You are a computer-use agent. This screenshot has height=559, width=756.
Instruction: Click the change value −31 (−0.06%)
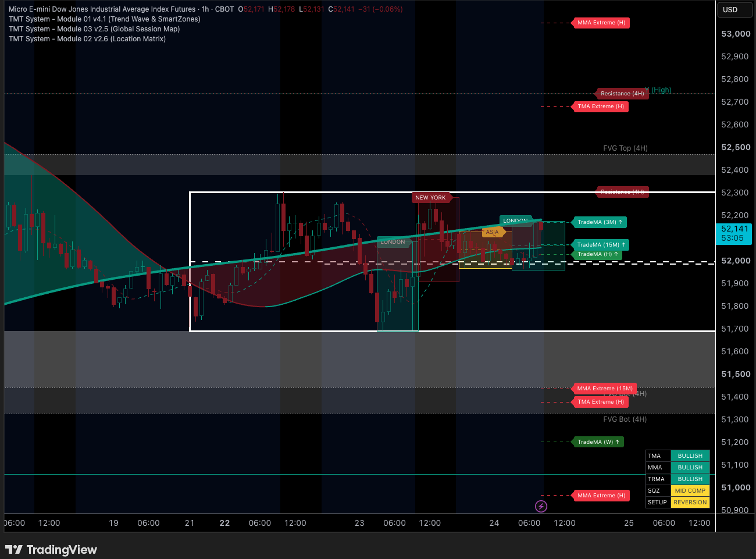[380, 9]
